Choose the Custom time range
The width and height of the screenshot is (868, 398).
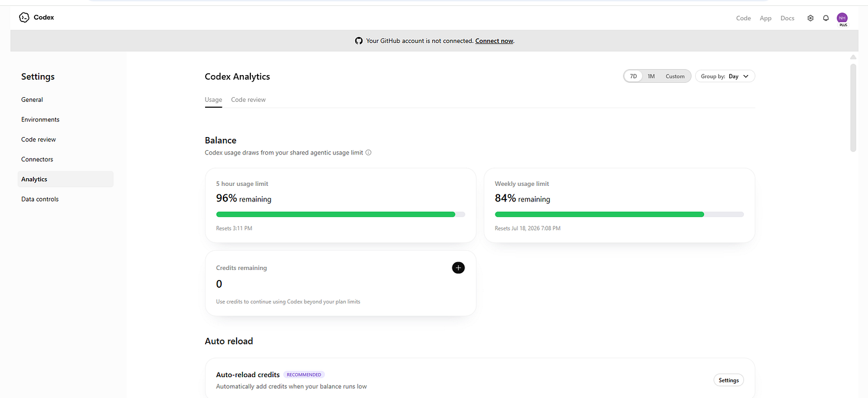tap(675, 76)
